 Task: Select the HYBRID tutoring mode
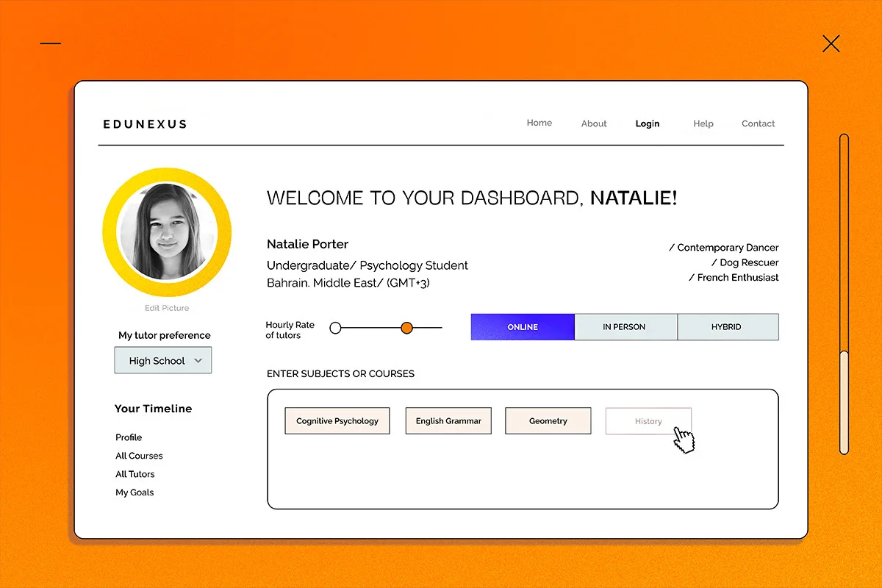728,327
